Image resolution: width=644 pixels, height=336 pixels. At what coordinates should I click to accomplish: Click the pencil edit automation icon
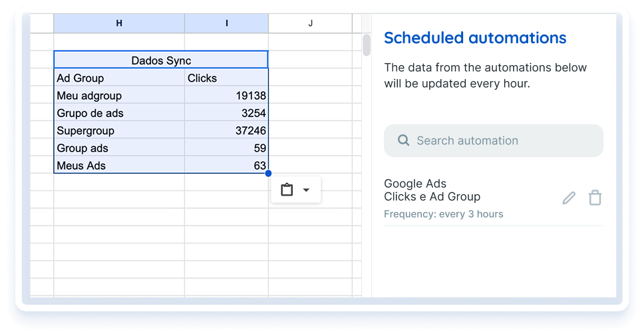[569, 198]
